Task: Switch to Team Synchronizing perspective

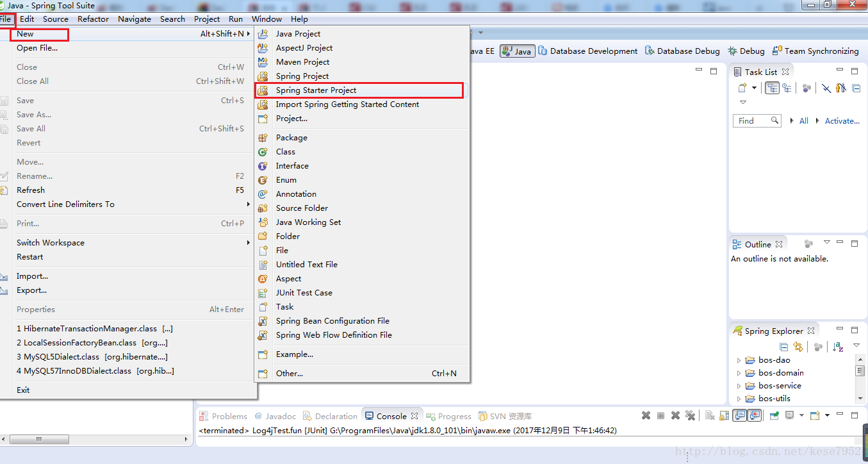Action: (x=815, y=51)
